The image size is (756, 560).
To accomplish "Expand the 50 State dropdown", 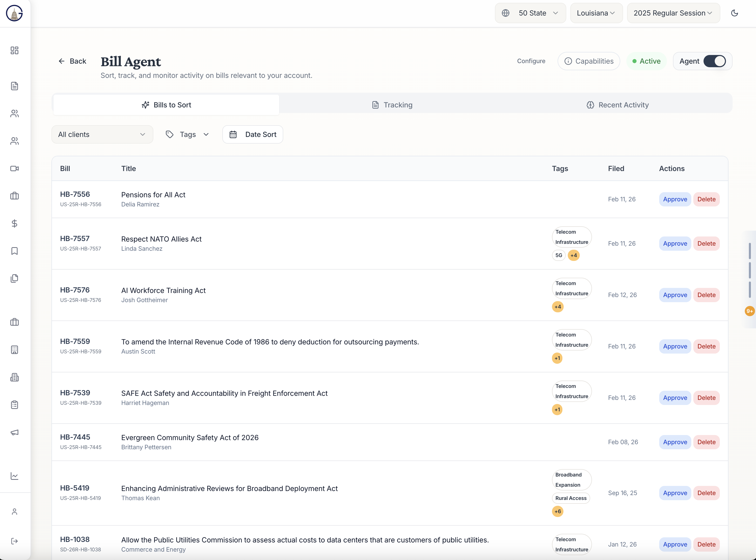I will 530,13.
